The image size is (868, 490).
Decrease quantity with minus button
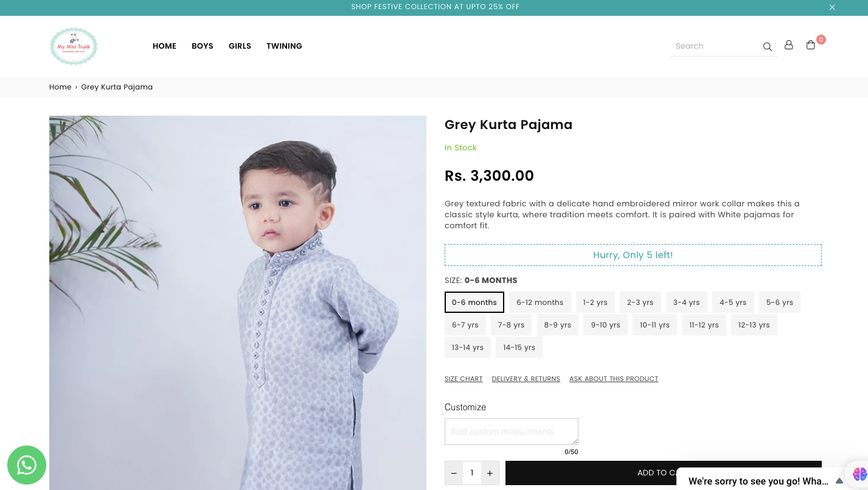[x=454, y=473]
